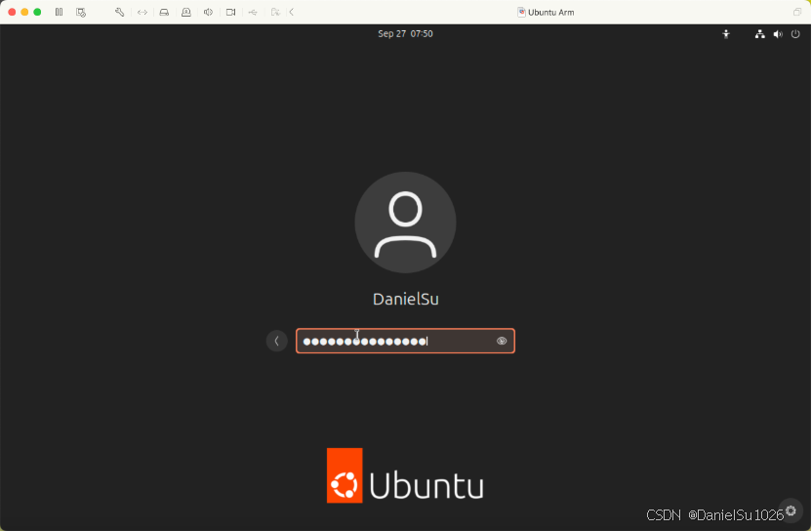Open the snapshot manager icon
Viewport: 812px width, 531px height.
[81, 12]
